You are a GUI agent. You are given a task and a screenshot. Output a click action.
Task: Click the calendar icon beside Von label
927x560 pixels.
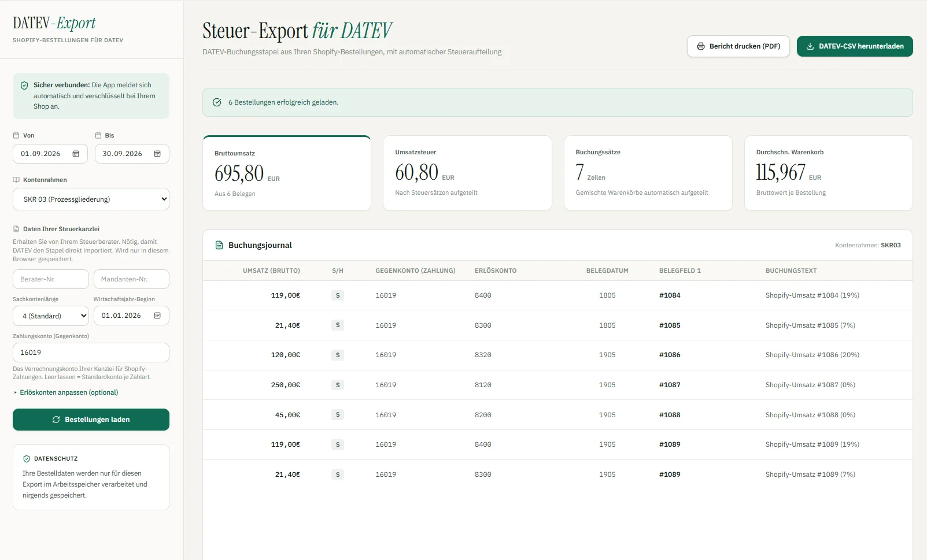[16, 135]
